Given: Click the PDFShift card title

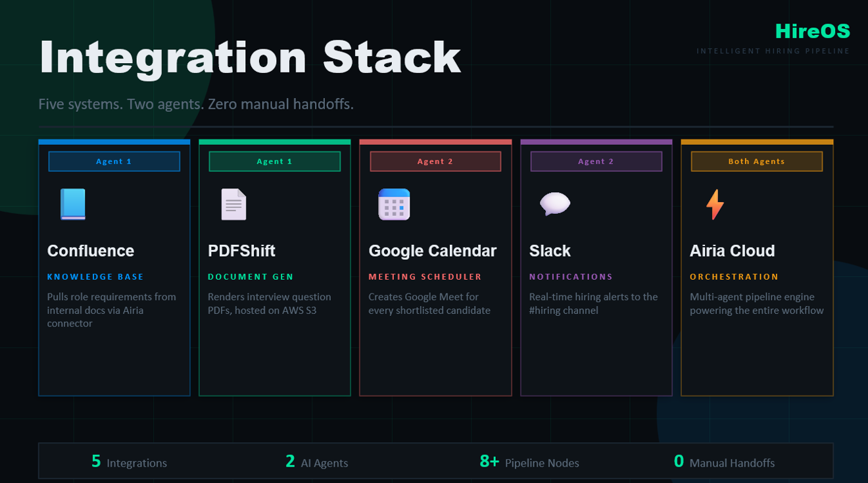Looking at the screenshot, I should pos(241,251).
